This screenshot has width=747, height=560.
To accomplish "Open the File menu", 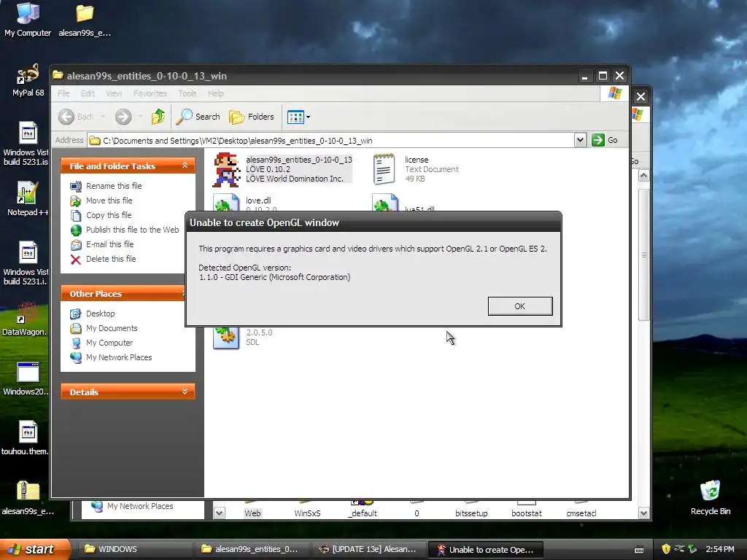I will point(63,93).
